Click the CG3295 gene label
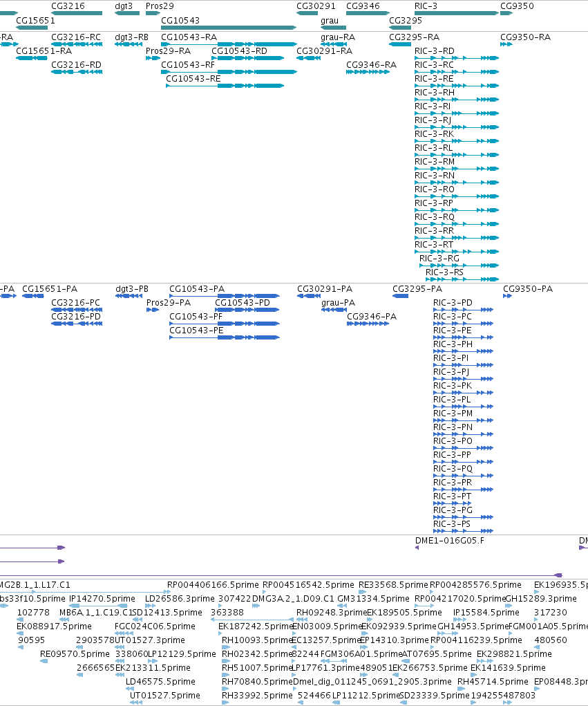588x706 pixels. click(406, 20)
